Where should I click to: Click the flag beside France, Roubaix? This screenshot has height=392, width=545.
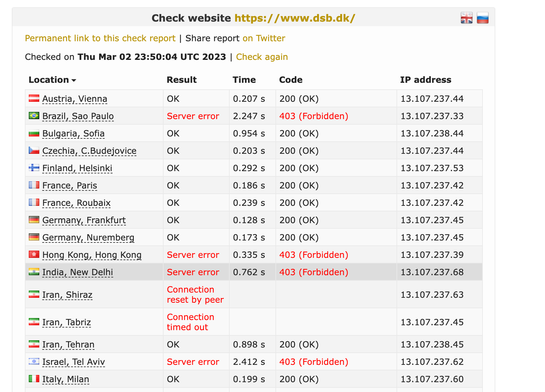[x=34, y=202]
